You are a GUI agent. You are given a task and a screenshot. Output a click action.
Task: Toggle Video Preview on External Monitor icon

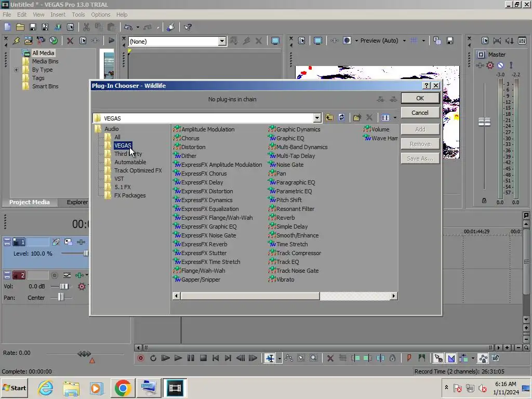coord(317,41)
